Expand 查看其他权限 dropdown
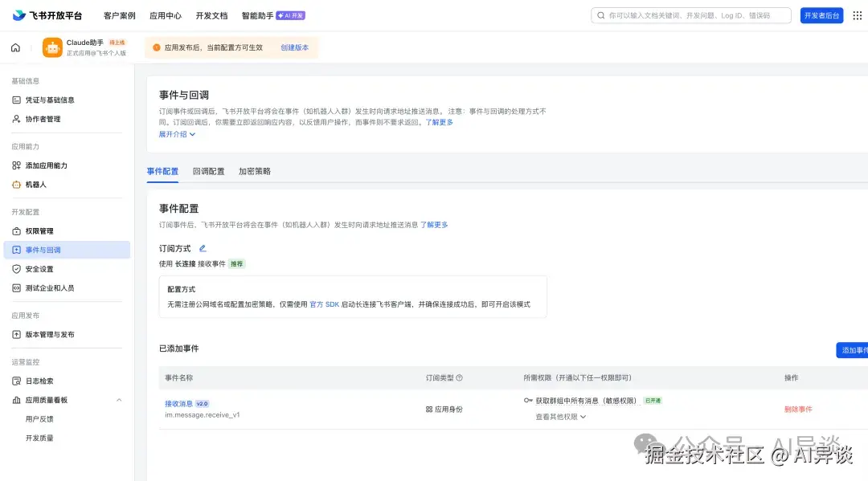This screenshot has width=868, height=481. pyautogui.click(x=561, y=417)
